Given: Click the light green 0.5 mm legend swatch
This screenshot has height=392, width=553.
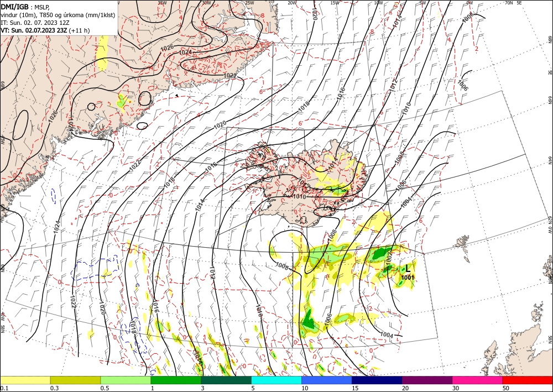Looking at the screenshot, I should point(126,380).
